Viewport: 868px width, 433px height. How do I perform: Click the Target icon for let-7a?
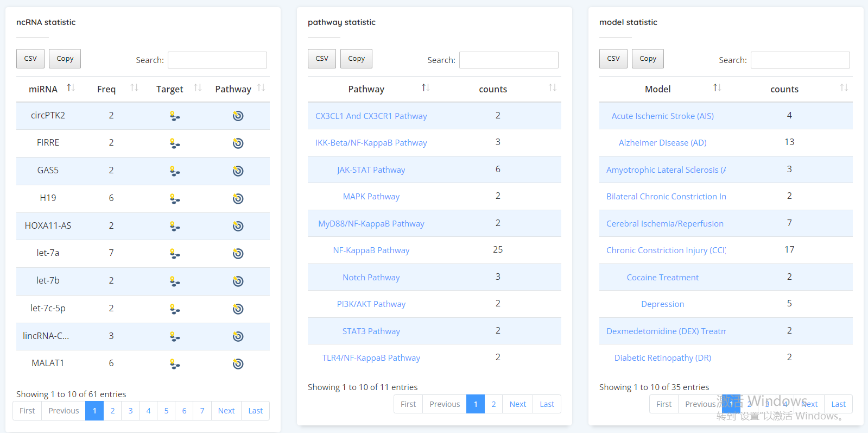174,254
